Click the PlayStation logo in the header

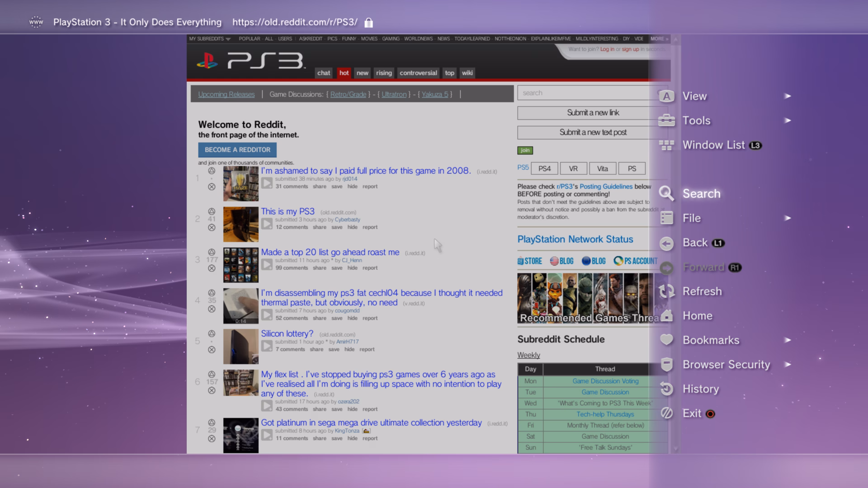point(208,61)
